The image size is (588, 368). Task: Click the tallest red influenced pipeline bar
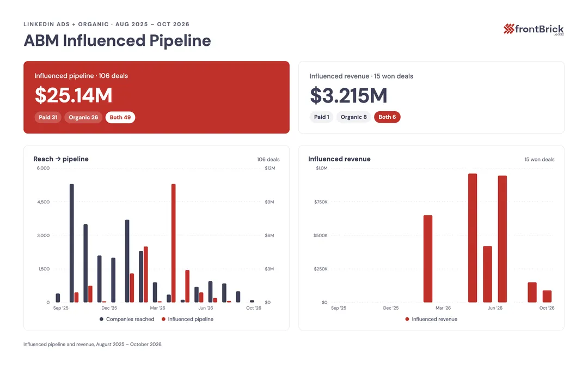173,243
